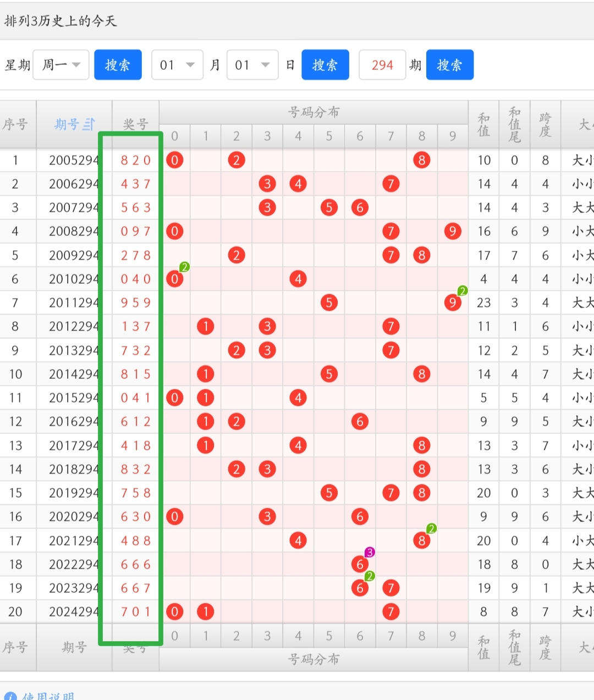Click the red ball 6 in row 2016294
The image size is (594, 700).
coord(360,421)
